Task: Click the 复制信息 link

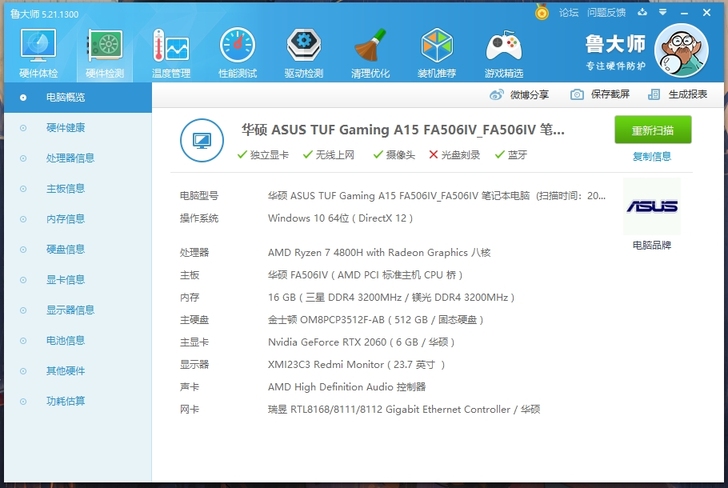Action: tap(652, 156)
